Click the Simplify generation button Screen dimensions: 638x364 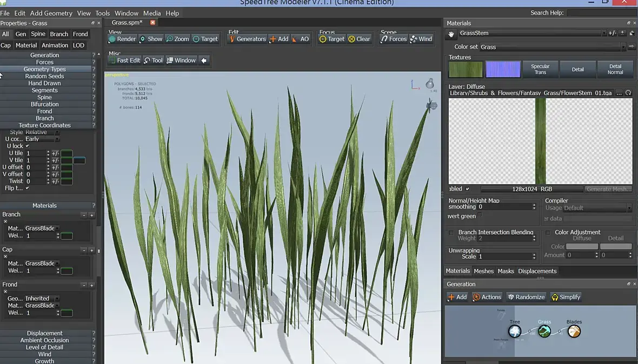click(566, 297)
